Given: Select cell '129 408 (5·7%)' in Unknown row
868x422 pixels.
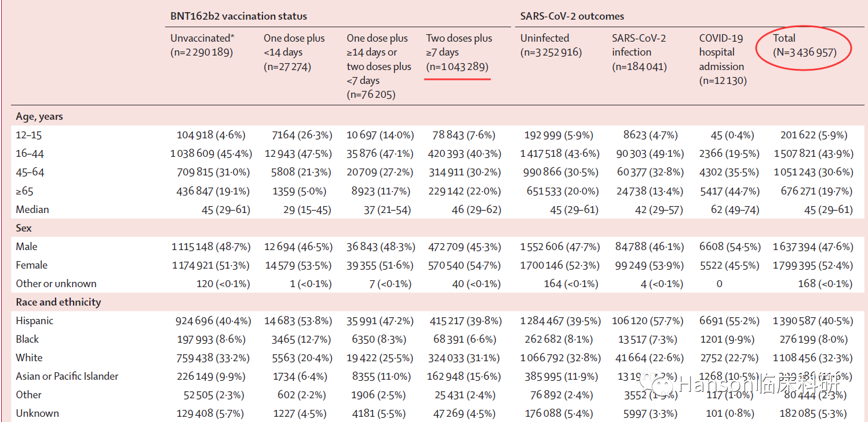Looking at the screenshot, I should point(211,413).
